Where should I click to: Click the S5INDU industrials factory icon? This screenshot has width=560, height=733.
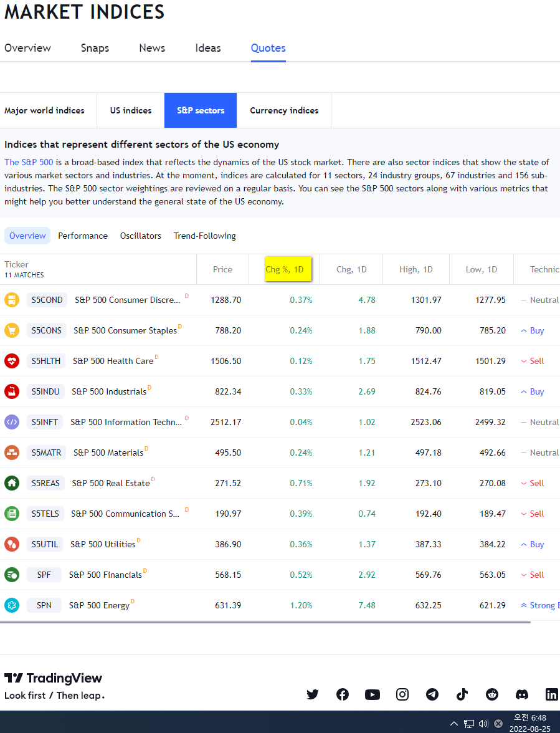[12, 391]
